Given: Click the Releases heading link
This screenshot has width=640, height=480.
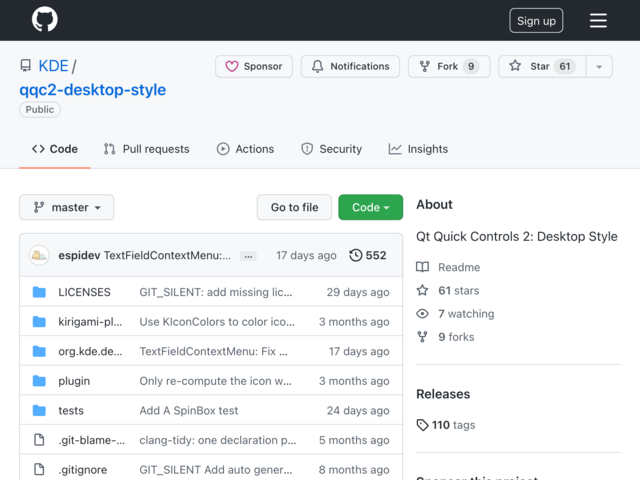Looking at the screenshot, I should click(x=443, y=394).
